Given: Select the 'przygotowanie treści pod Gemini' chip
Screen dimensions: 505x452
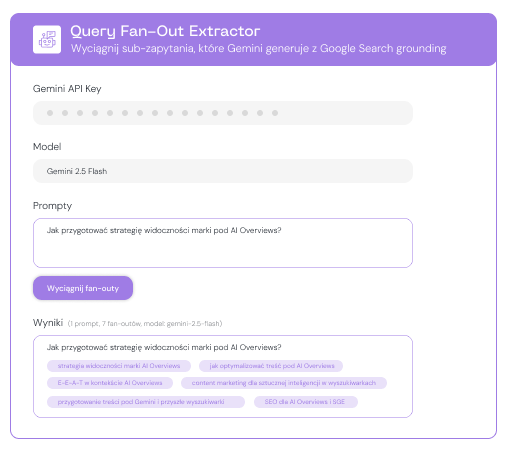Looking at the screenshot, I should [146, 402].
